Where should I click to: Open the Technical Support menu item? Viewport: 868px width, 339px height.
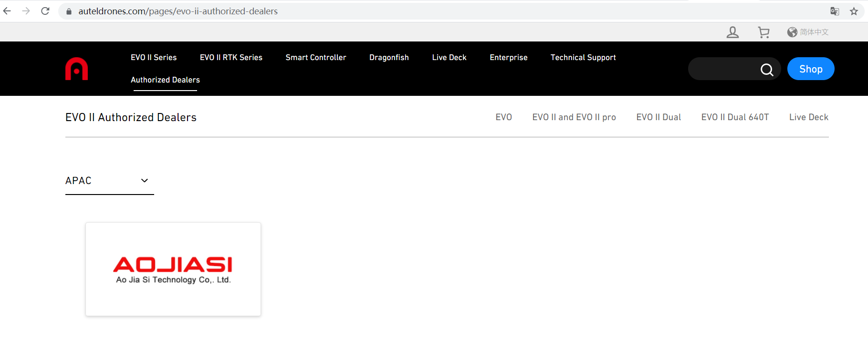583,57
